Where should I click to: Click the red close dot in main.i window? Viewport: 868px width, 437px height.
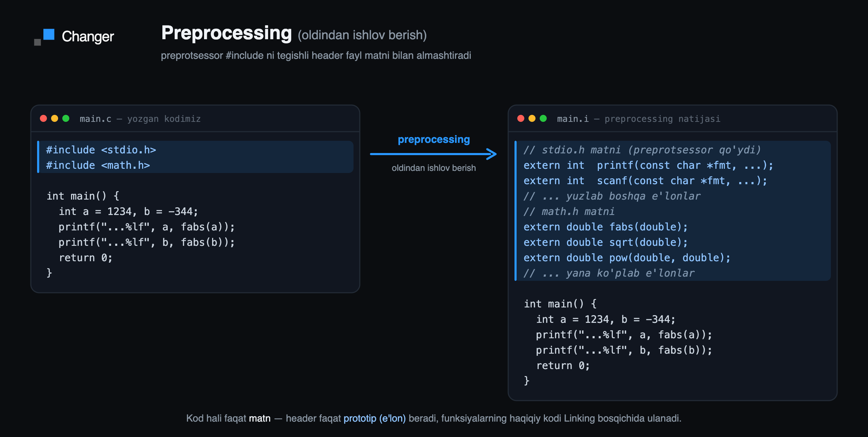(x=521, y=118)
